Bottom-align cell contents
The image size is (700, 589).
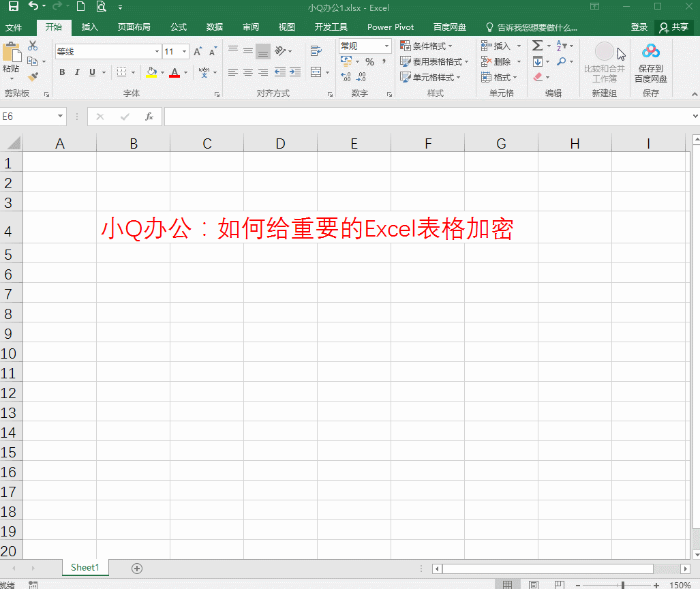(x=263, y=52)
